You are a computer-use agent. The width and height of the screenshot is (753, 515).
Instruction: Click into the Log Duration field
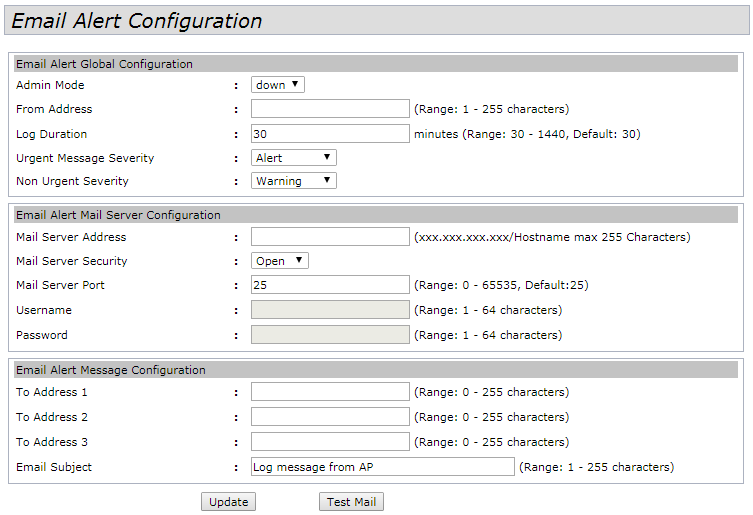click(x=330, y=133)
